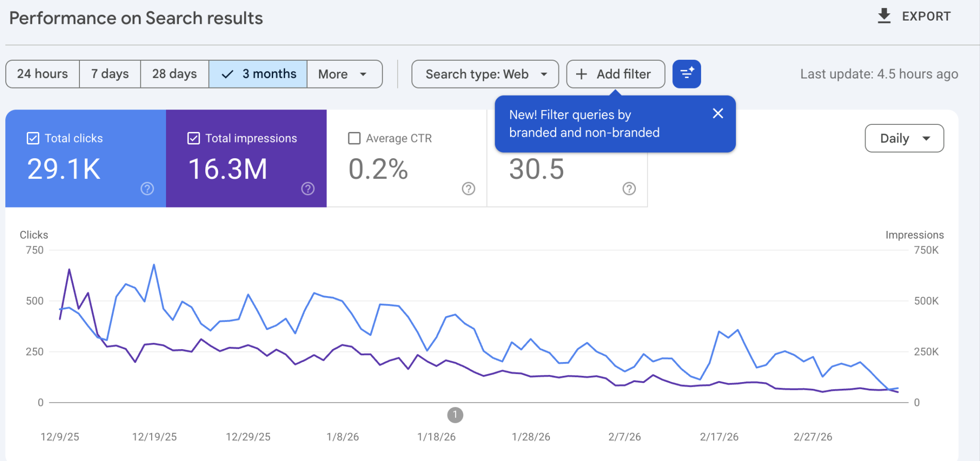Open the branded query filter icon button
The width and height of the screenshot is (980, 461).
[x=687, y=74]
